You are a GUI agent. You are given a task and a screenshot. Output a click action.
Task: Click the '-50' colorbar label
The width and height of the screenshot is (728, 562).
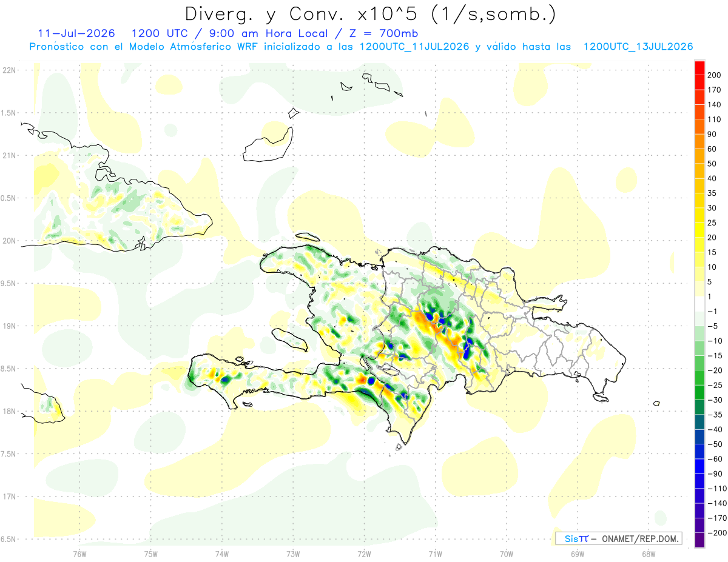pos(715,444)
